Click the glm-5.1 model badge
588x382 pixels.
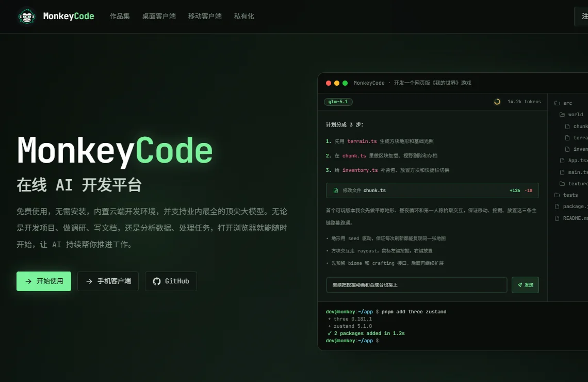[338, 102]
